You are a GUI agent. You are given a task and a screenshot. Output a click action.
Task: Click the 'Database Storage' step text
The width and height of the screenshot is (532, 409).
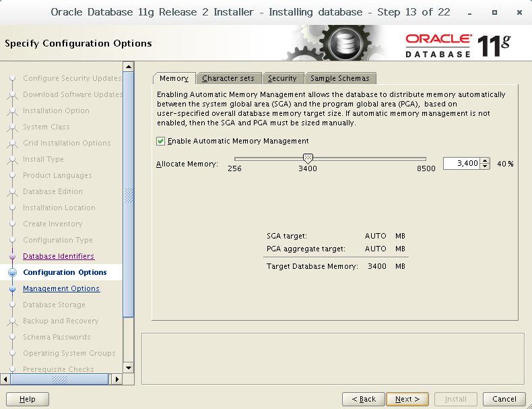point(54,305)
